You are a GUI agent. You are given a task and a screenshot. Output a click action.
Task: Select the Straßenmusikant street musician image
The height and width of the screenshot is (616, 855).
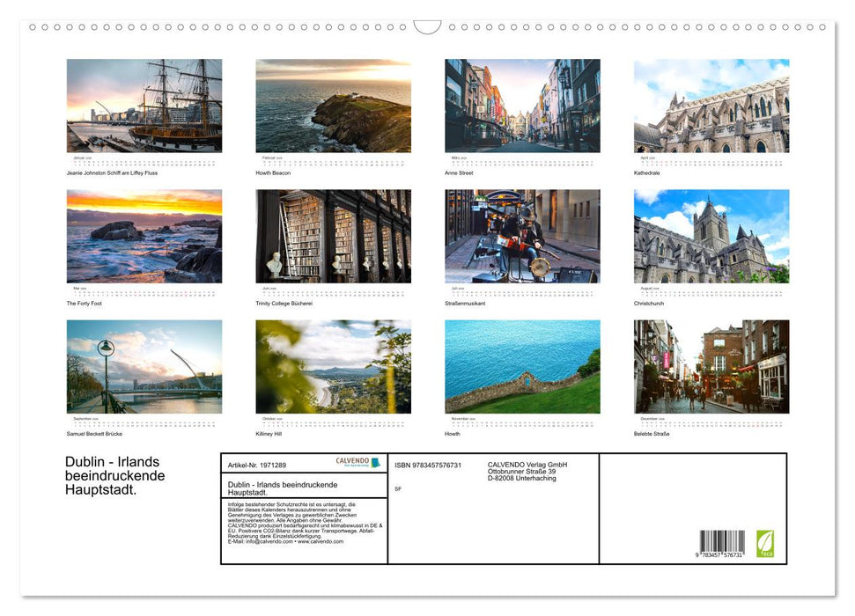click(x=521, y=235)
